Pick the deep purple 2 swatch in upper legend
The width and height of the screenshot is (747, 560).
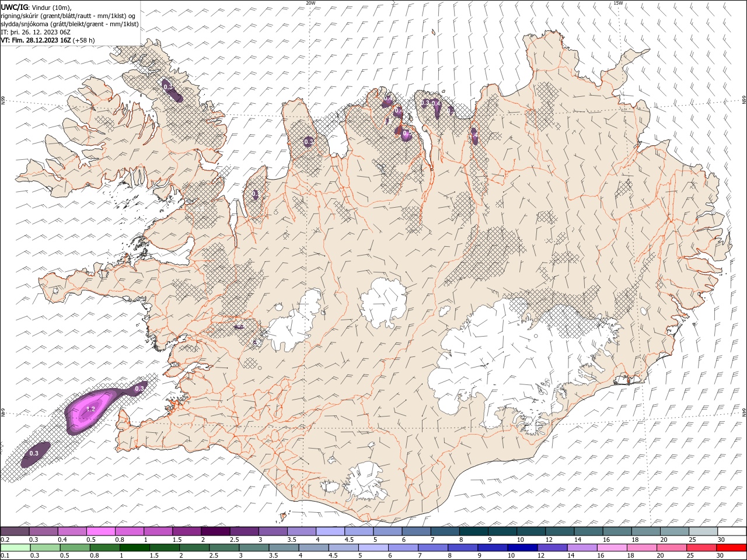coord(215,531)
